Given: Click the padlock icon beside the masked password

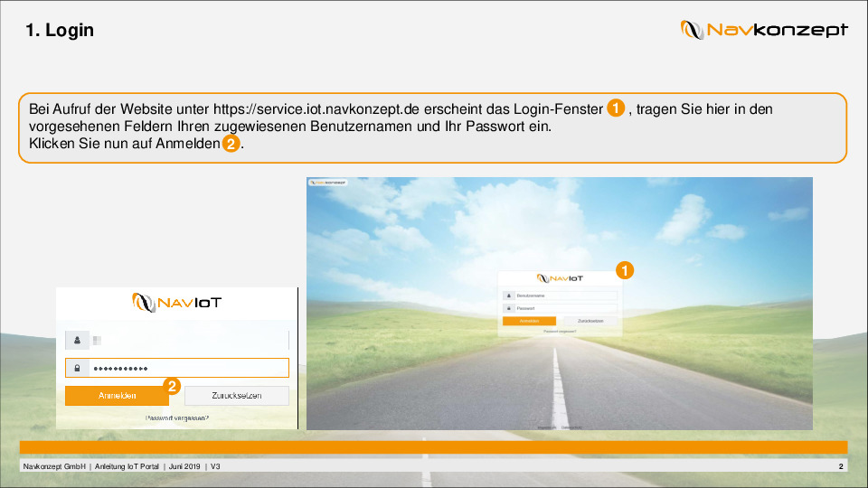Looking at the screenshot, I should coord(78,369).
